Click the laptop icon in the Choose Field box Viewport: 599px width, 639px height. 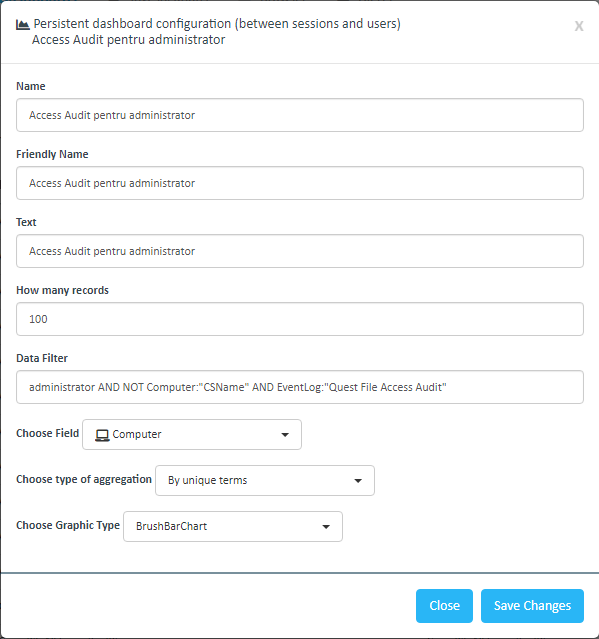click(x=102, y=435)
